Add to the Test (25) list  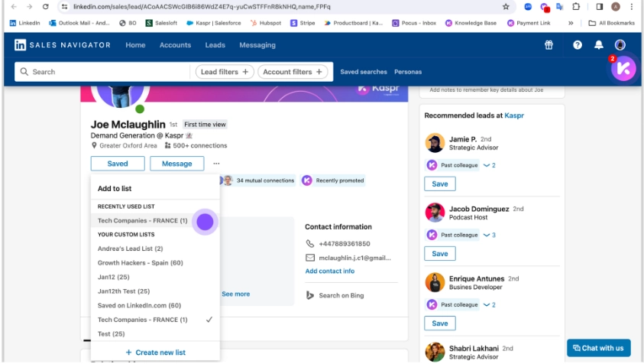pos(155,333)
